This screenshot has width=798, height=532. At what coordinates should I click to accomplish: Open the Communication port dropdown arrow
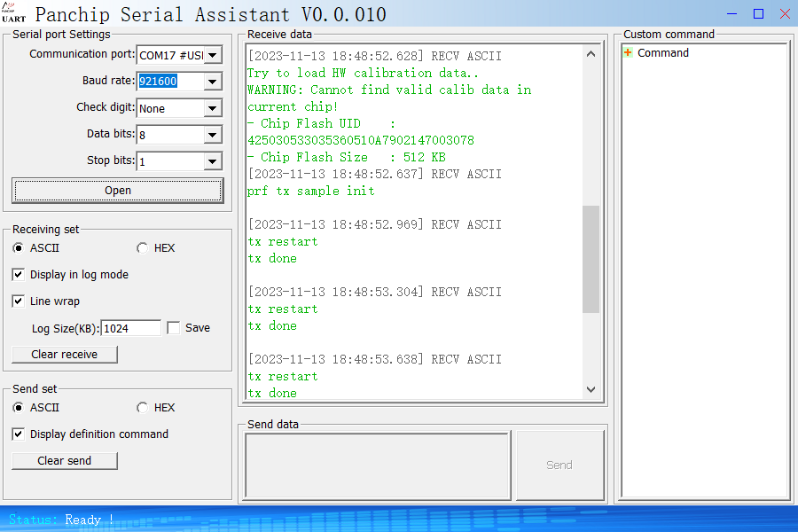tap(213, 55)
